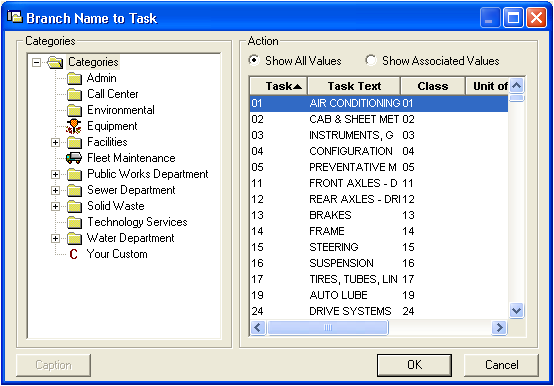Click the Branch Name to Task title icon

(x=14, y=17)
